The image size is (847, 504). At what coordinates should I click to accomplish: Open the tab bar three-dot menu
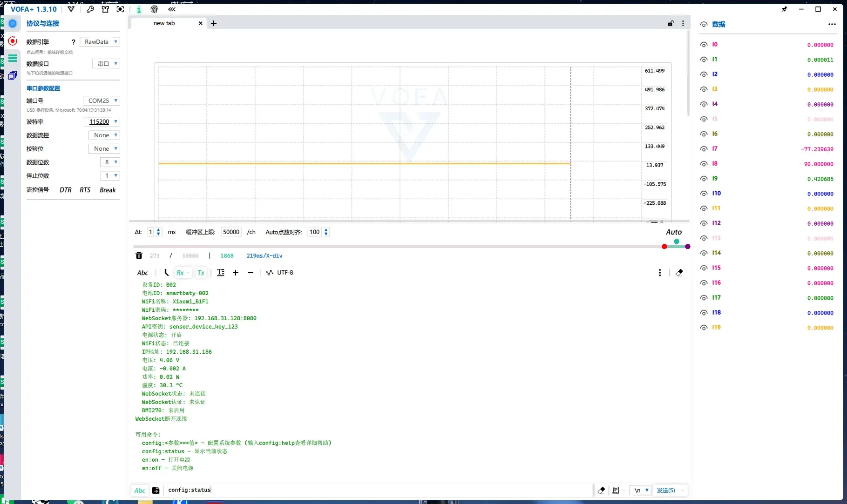683,23
